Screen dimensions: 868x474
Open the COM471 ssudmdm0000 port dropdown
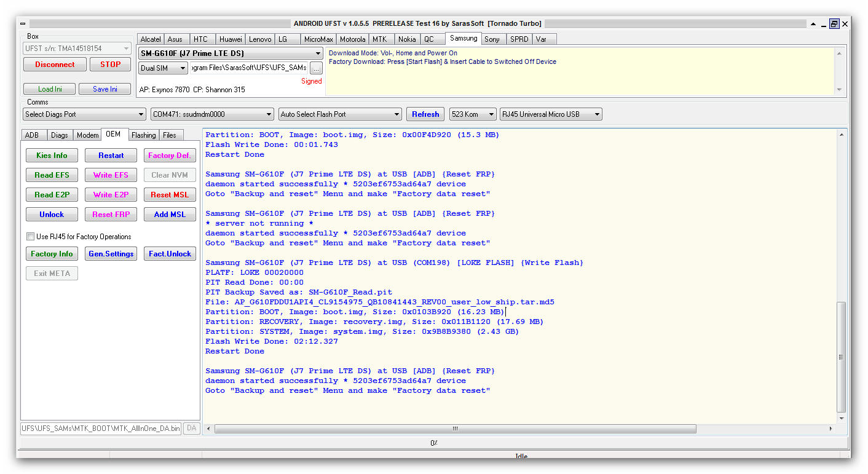212,114
